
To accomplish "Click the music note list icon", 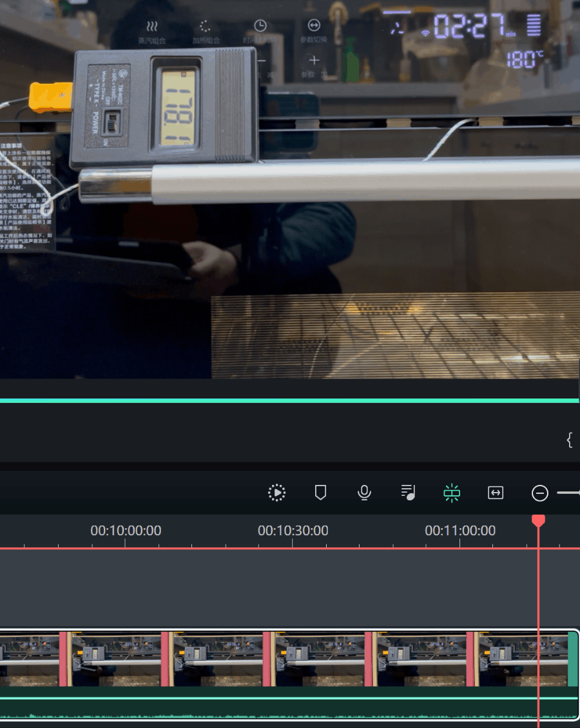I will [408, 493].
